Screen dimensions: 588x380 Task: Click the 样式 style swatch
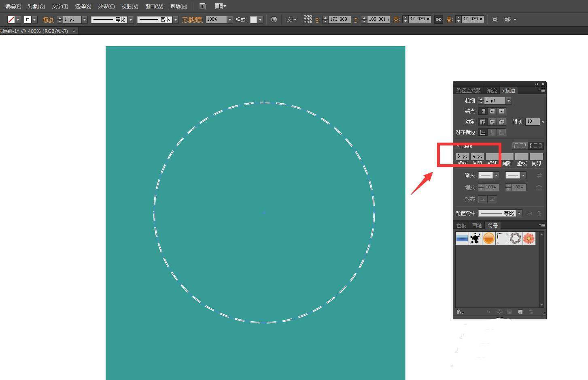pos(253,19)
